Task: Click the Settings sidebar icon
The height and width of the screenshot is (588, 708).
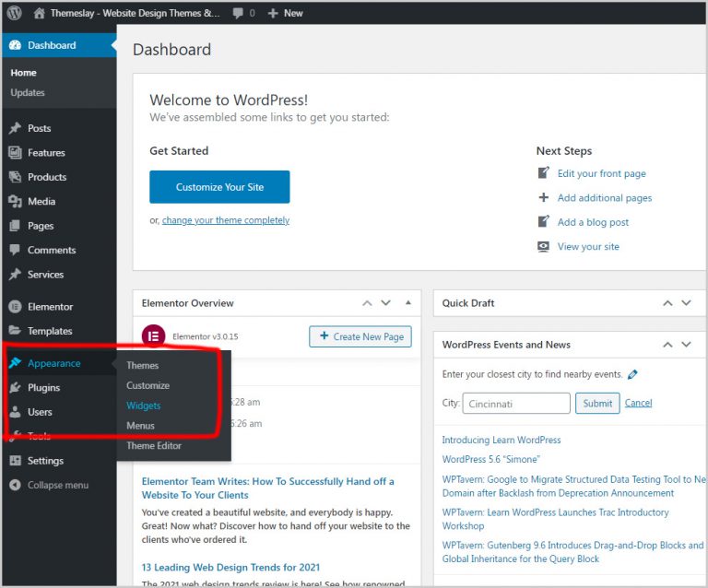Action: pos(15,460)
